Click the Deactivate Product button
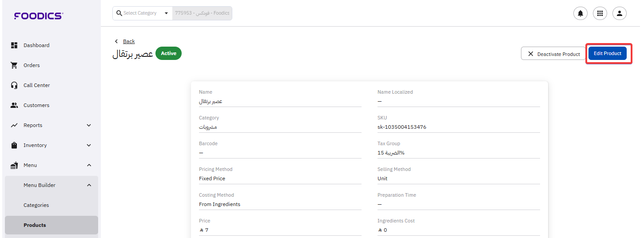The width and height of the screenshot is (644, 238). (x=553, y=54)
